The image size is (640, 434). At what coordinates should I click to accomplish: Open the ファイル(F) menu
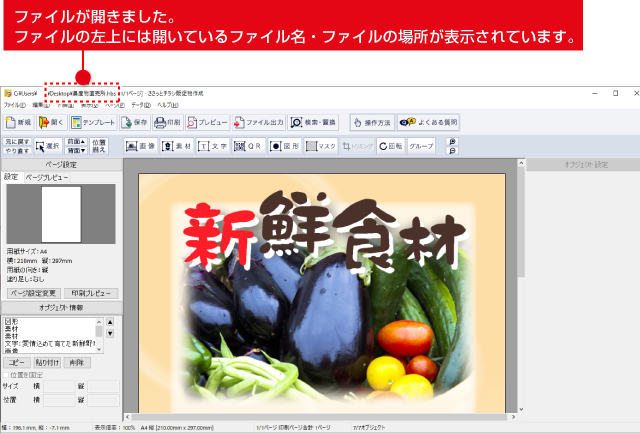pyautogui.click(x=15, y=105)
